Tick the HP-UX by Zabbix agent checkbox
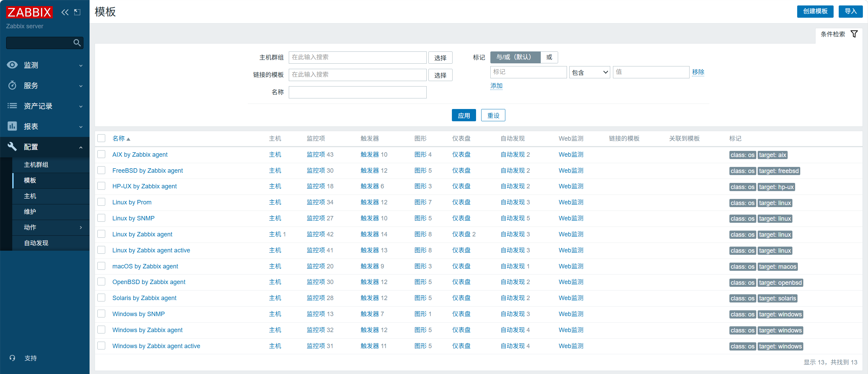 coord(101,186)
